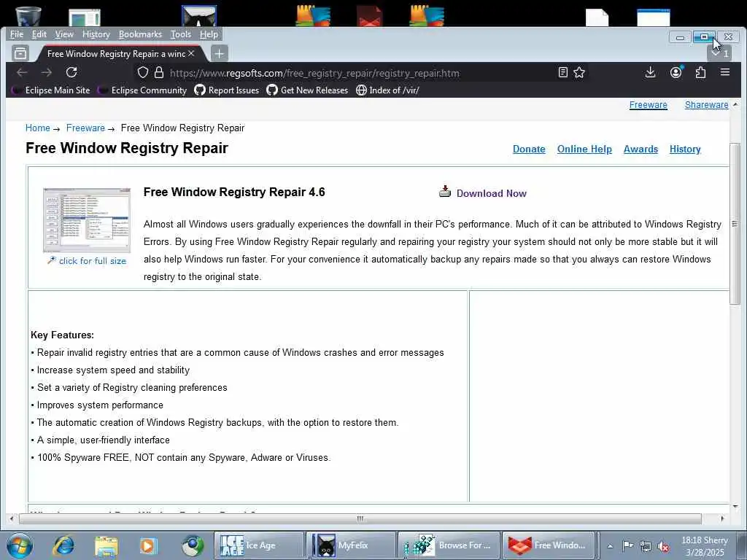This screenshot has height=560, width=747.
Task: Open the downloads panel icon
Action: pyautogui.click(x=650, y=72)
